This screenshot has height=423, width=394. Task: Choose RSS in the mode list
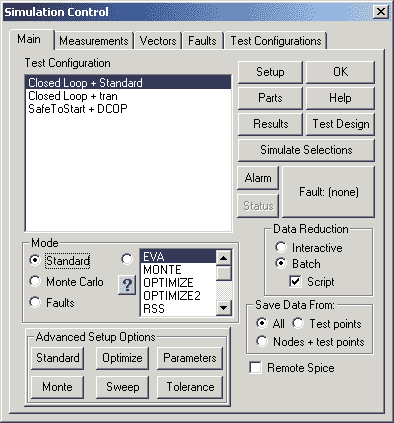click(178, 309)
